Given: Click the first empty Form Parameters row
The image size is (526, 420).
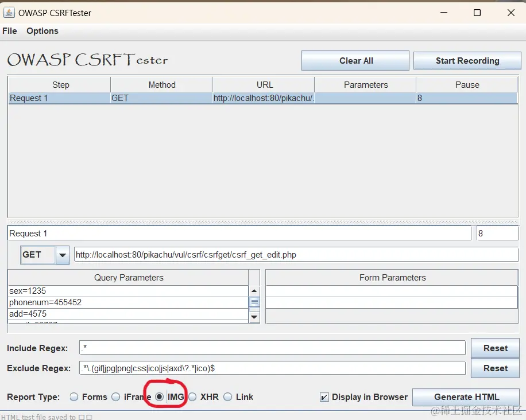Looking at the screenshot, I should pos(392,291).
